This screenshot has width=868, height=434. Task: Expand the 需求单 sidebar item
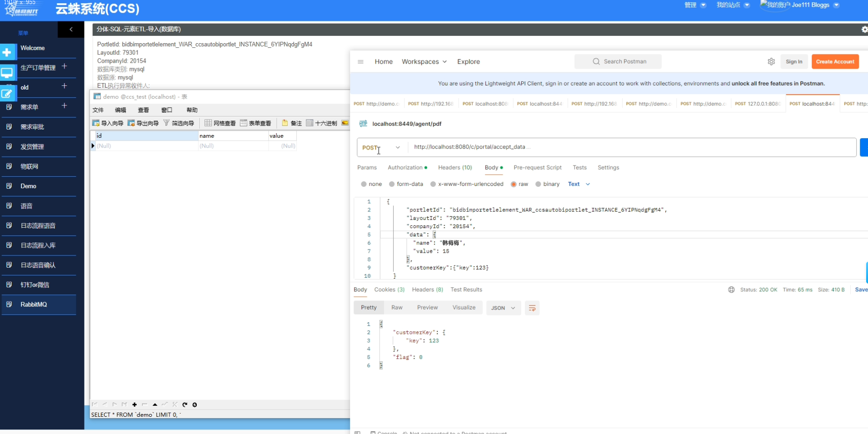point(65,106)
